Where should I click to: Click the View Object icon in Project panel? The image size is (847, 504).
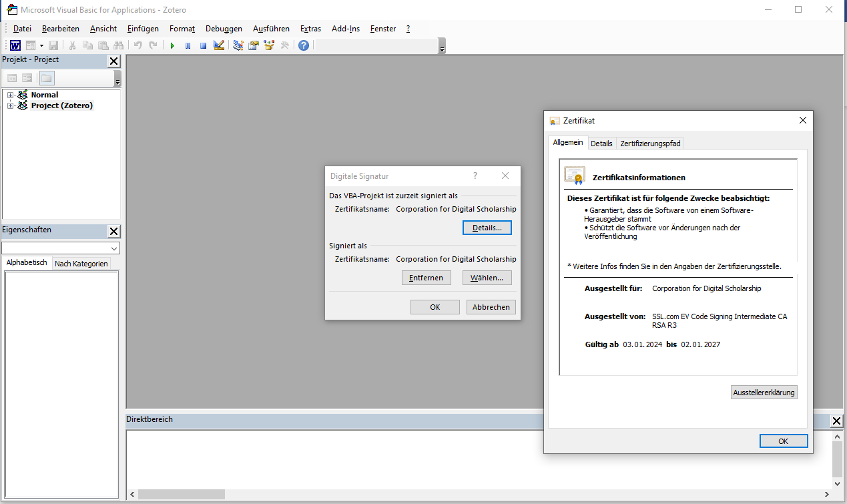pyautogui.click(x=27, y=78)
